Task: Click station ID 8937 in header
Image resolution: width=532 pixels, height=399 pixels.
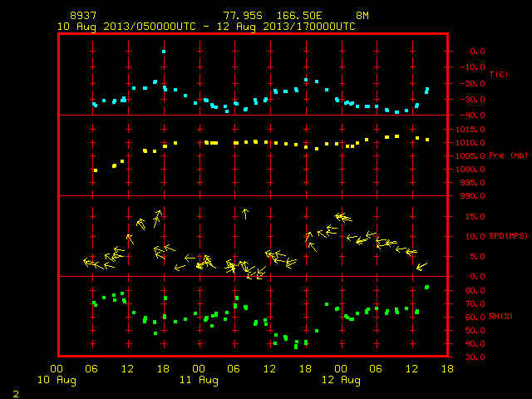Action: pyautogui.click(x=83, y=16)
